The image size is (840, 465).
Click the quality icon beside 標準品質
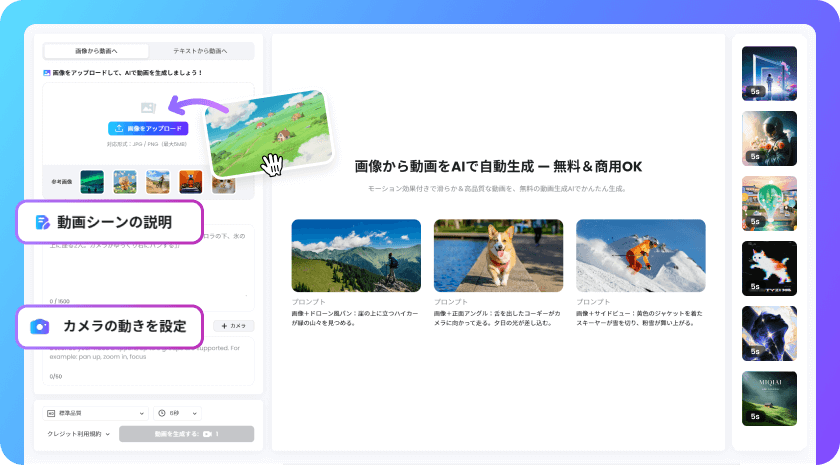[51, 413]
